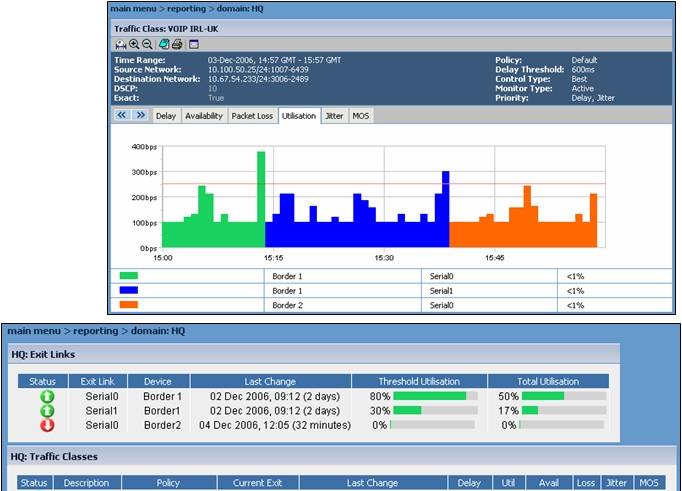Click the 50% total utilisation bar
Image resolution: width=682 pixels, height=491 pixels.
[564, 396]
